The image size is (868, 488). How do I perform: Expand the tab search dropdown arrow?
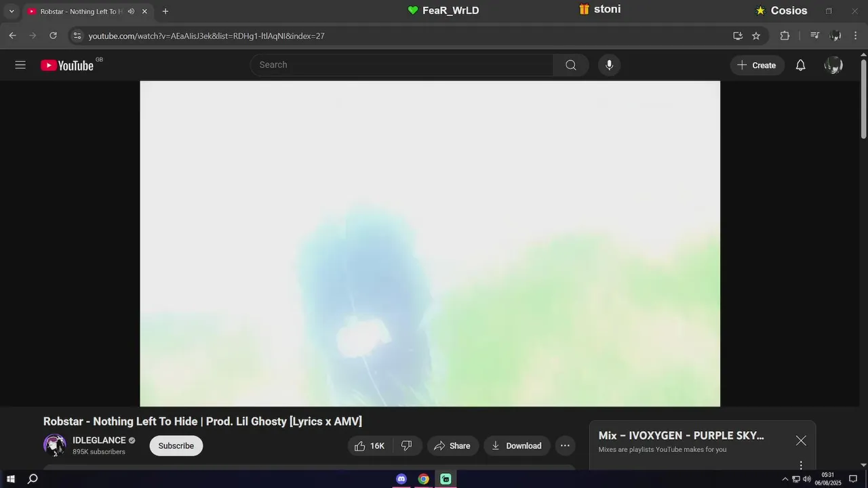pos(11,12)
